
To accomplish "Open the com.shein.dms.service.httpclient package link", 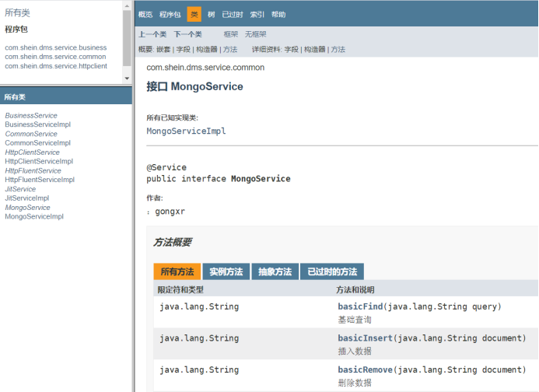I will (55, 66).
